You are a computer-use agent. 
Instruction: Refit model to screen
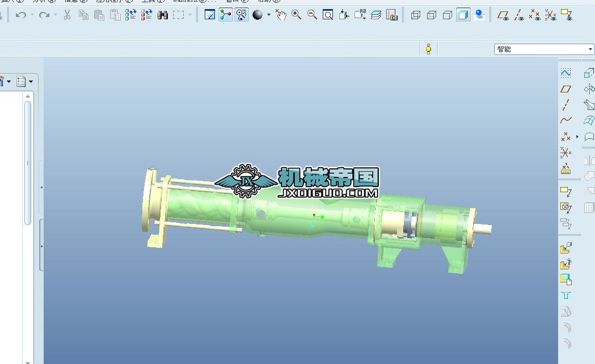(x=328, y=15)
